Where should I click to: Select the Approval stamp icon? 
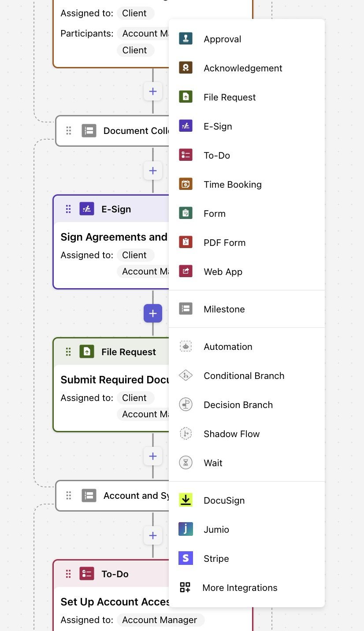pyautogui.click(x=186, y=39)
